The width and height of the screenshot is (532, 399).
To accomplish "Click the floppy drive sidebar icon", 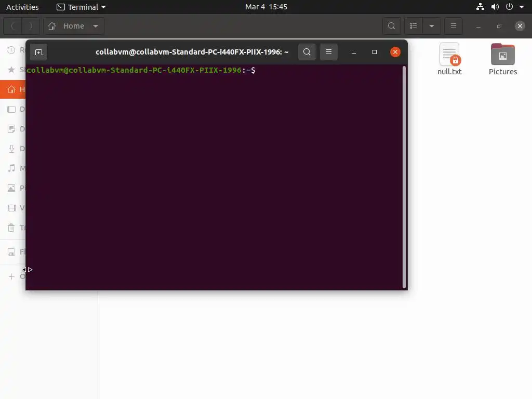I will pos(11,252).
